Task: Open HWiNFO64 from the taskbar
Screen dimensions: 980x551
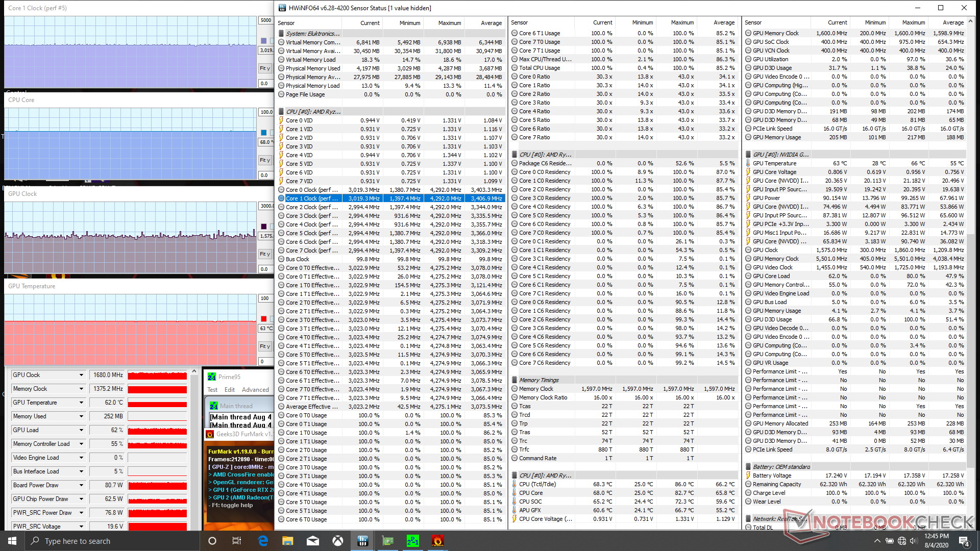Action: (x=362, y=541)
